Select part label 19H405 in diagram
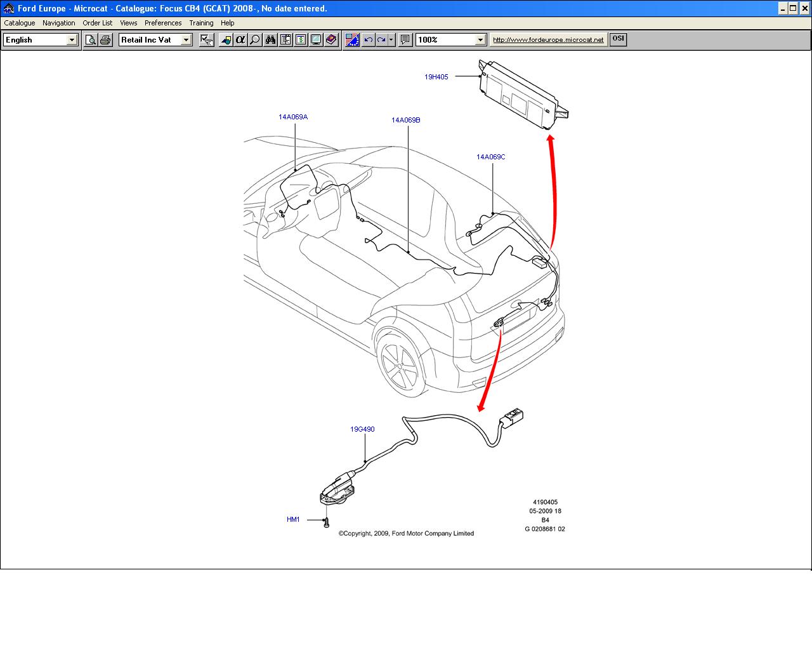812x650 pixels. coord(436,77)
